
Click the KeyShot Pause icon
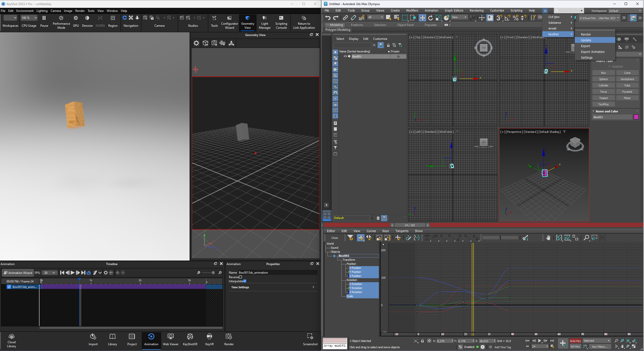pyautogui.click(x=44, y=18)
